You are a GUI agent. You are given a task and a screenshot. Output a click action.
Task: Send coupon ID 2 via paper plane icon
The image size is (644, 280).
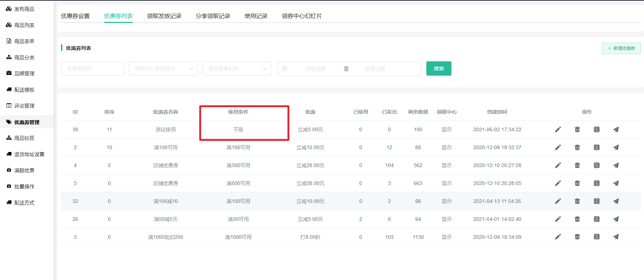[x=616, y=147]
